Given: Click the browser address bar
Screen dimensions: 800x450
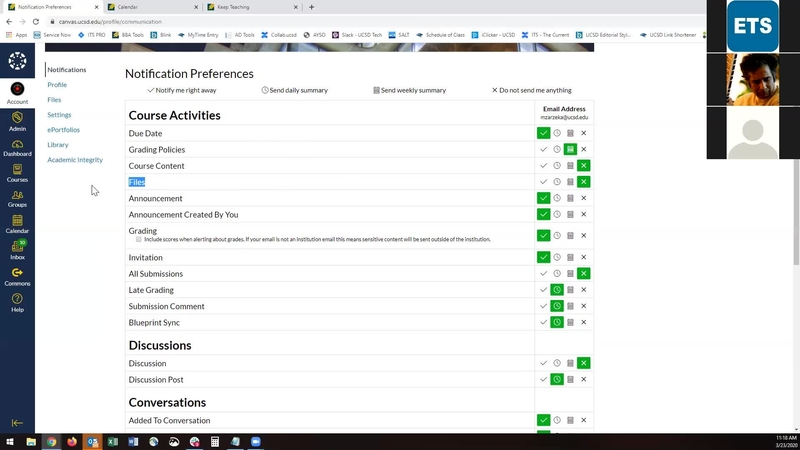Looking at the screenshot, I should pyautogui.click(x=300, y=21).
